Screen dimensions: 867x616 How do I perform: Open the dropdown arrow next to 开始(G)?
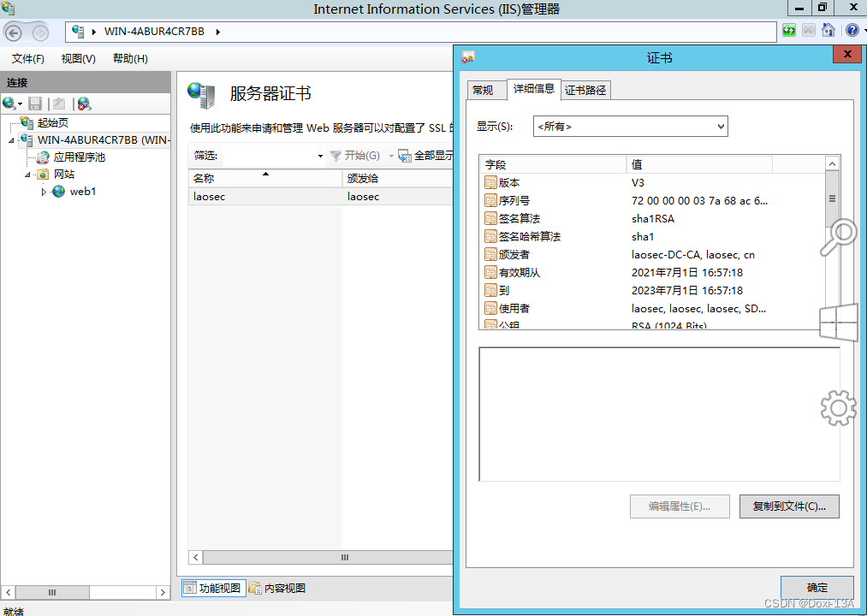click(x=391, y=156)
